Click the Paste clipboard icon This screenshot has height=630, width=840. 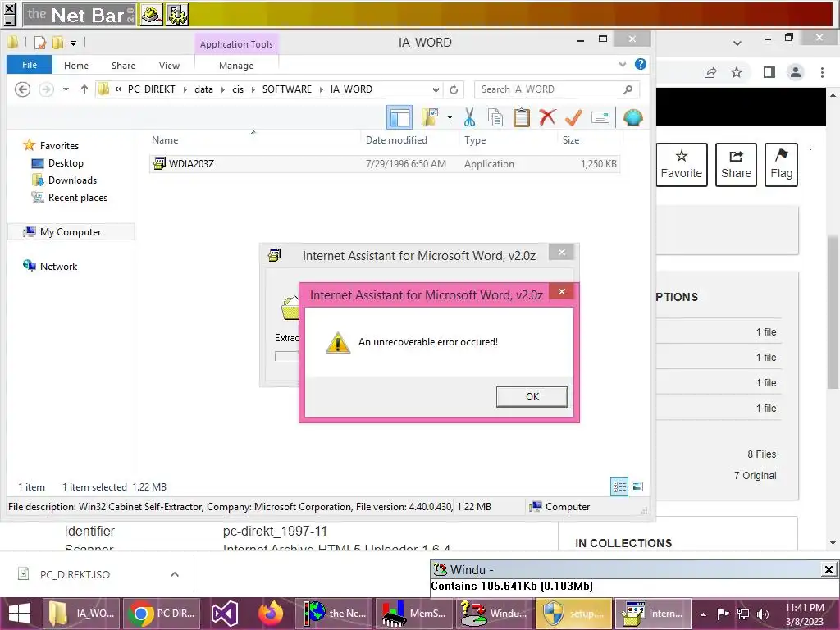[x=521, y=117]
